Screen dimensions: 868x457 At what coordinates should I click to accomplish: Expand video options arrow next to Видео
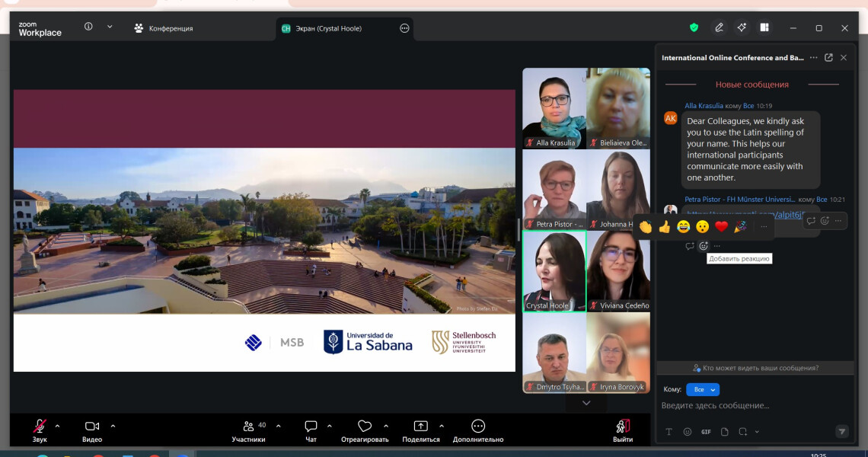pos(113,426)
